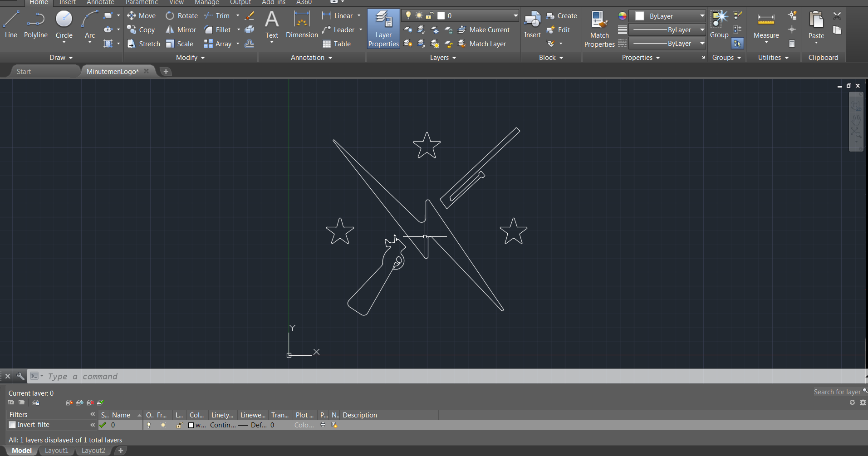Click the Dimension tool

click(x=302, y=25)
